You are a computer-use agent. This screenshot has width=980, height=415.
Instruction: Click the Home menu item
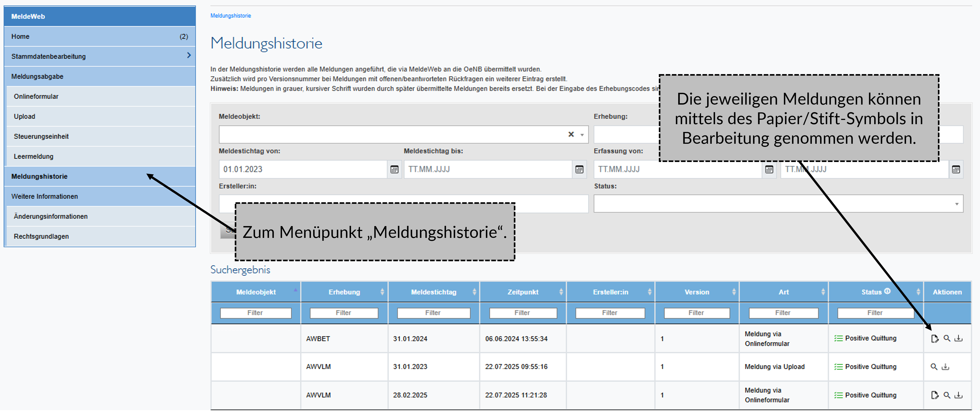20,36
